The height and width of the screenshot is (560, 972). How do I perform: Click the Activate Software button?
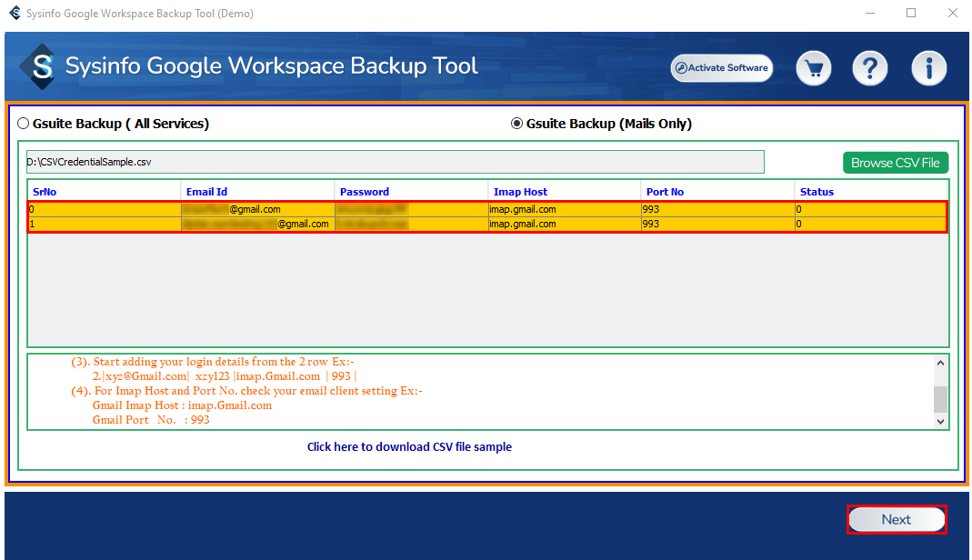pyautogui.click(x=721, y=68)
